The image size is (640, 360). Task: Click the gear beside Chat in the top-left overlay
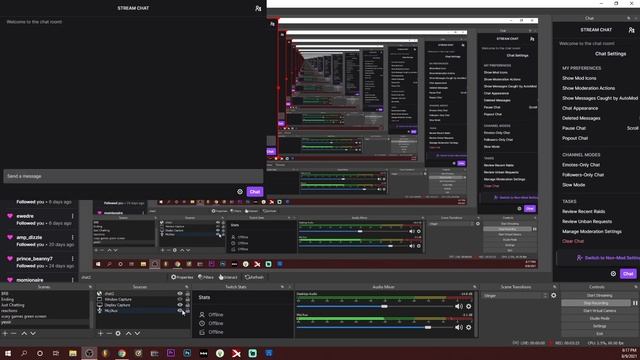tap(240, 192)
